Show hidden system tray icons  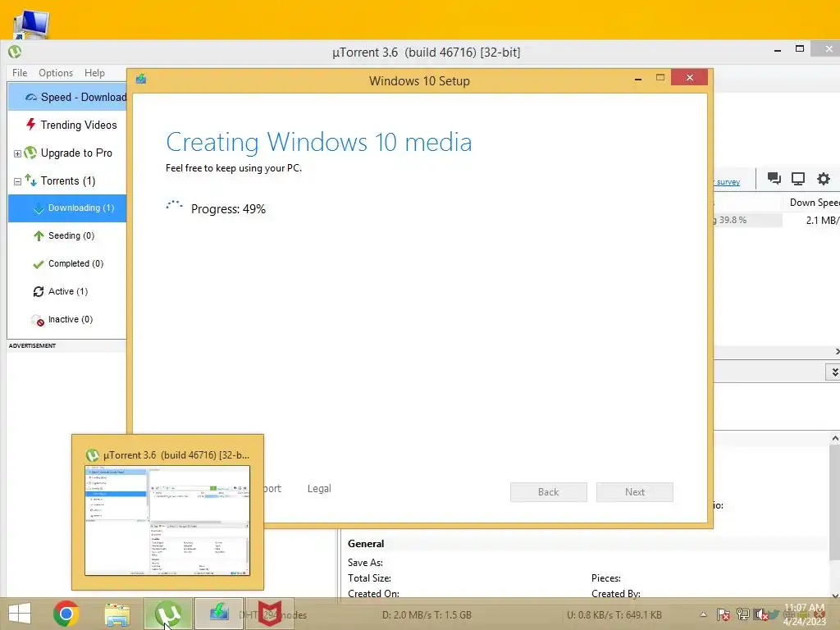tap(703, 615)
